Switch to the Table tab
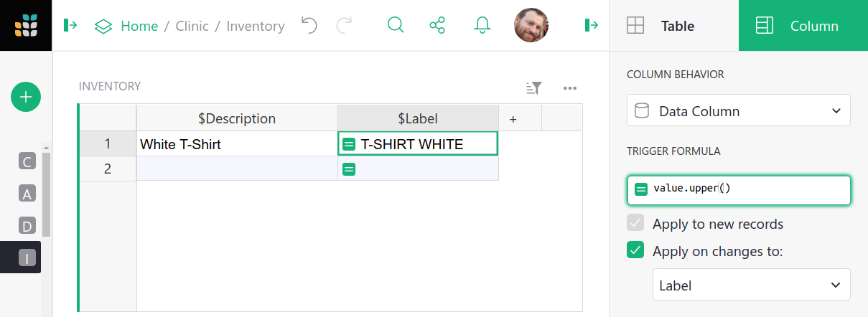 673,26
